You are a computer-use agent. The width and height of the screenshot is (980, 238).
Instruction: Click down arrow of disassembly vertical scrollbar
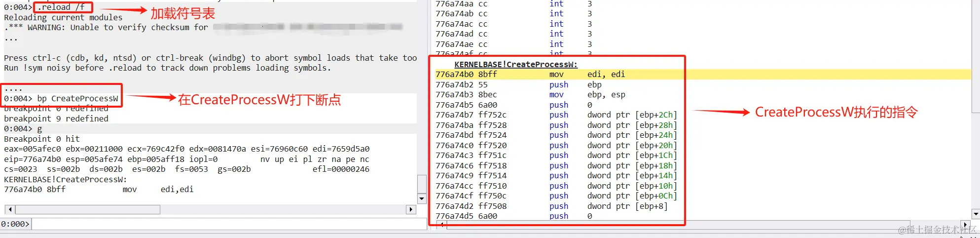tap(976, 214)
